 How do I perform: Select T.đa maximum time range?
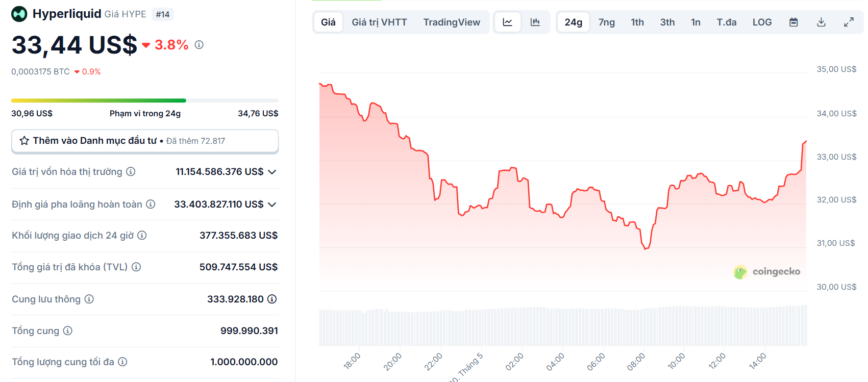pos(727,22)
